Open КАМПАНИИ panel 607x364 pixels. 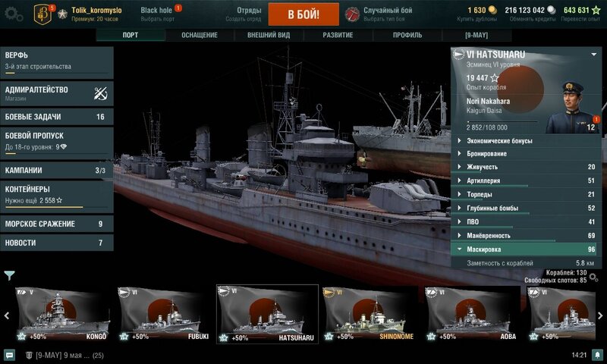(57, 170)
